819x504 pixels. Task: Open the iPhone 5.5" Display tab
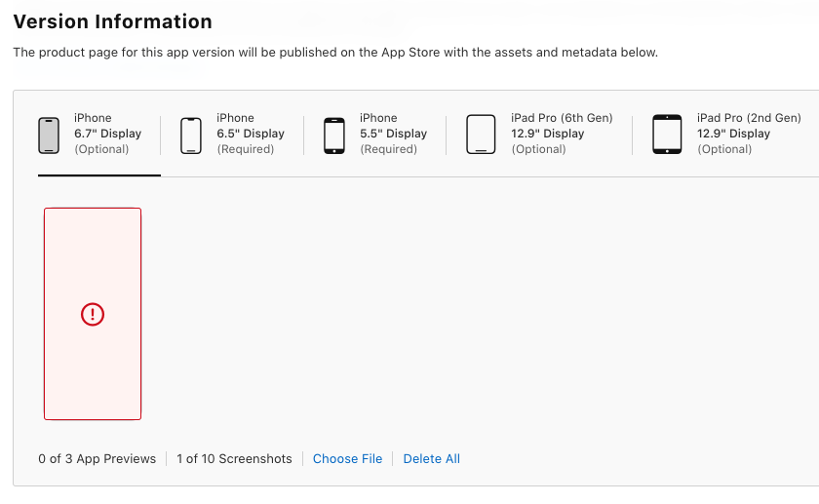[393, 134]
